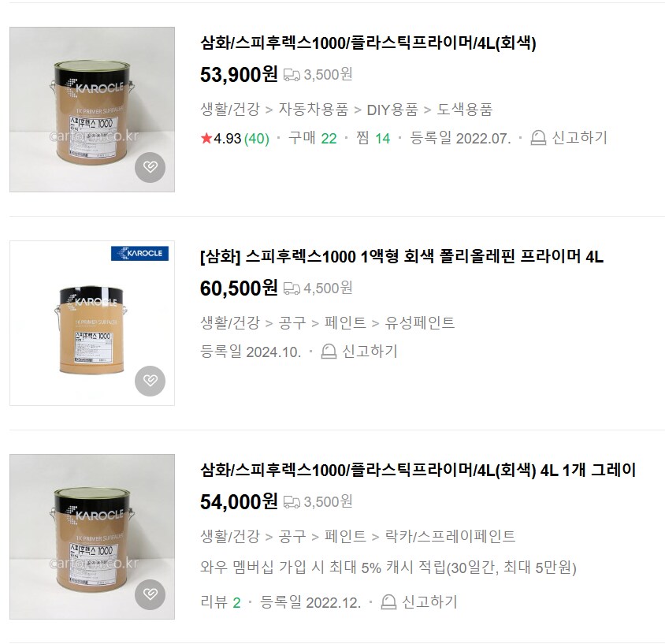The image size is (665, 644).
Task: Click the heart icon on second product thumbnail
Action: coord(150,381)
